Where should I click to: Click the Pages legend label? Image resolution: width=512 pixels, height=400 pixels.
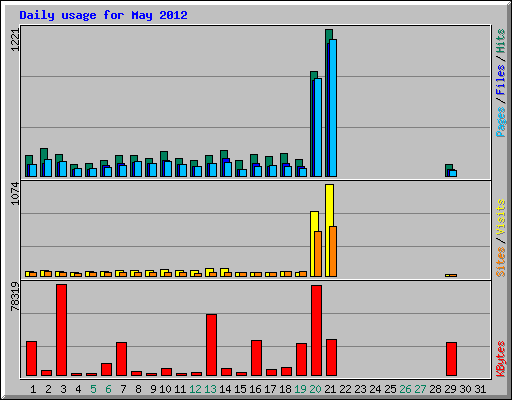click(x=501, y=122)
